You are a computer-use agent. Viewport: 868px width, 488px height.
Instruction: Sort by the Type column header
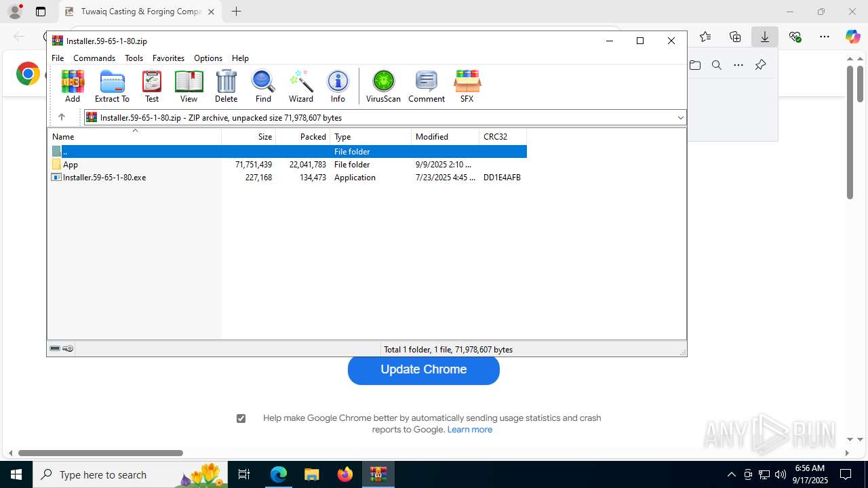371,136
